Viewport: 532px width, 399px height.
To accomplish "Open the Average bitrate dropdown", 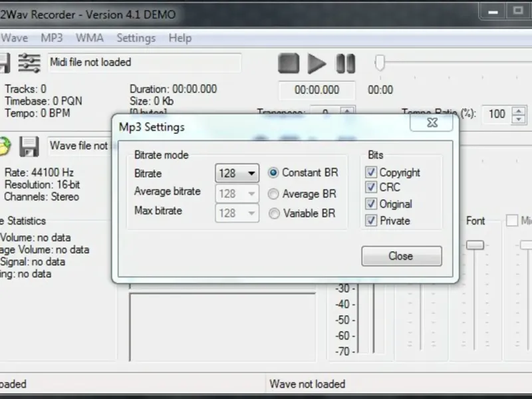I will click(x=237, y=194).
